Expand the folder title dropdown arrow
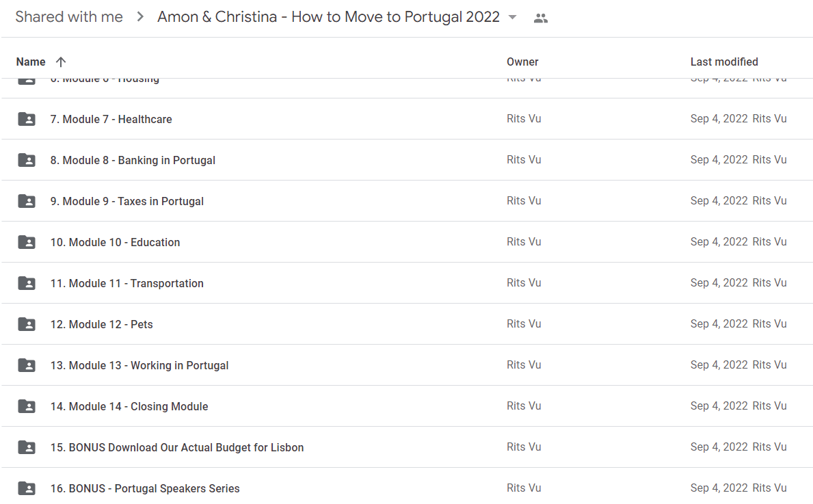 (x=512, y=17)
